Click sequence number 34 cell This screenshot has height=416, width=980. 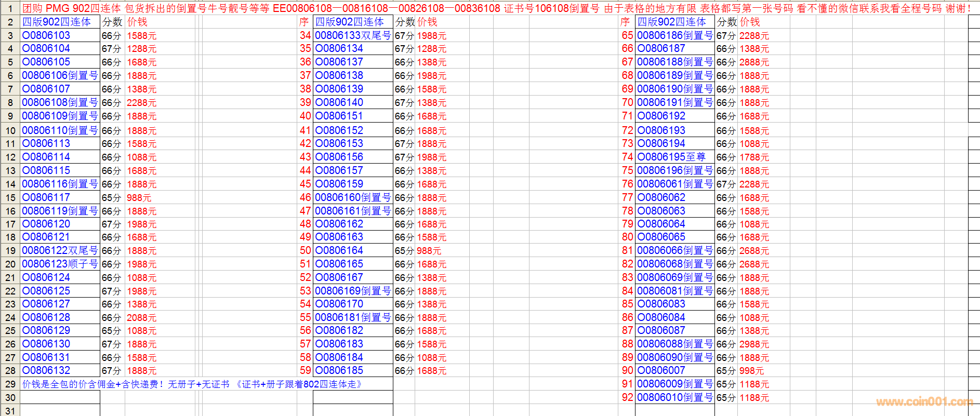pos(305,35)
